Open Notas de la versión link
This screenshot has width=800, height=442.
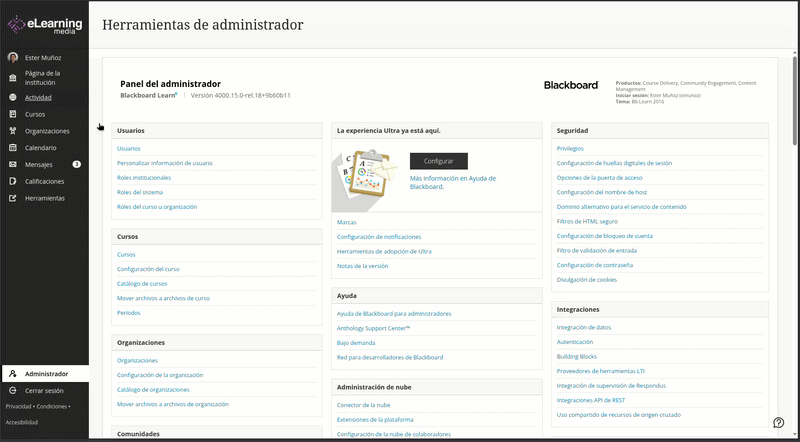(x=363, y=266)
